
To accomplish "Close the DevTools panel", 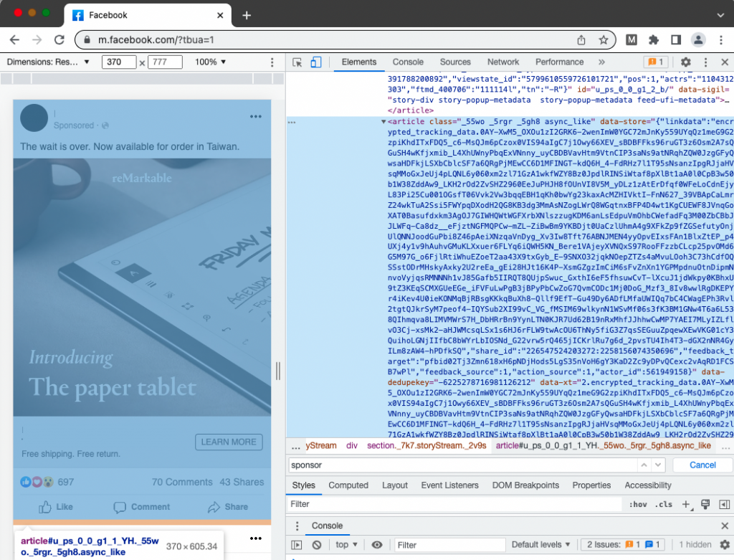I will [x=725, y=62].
